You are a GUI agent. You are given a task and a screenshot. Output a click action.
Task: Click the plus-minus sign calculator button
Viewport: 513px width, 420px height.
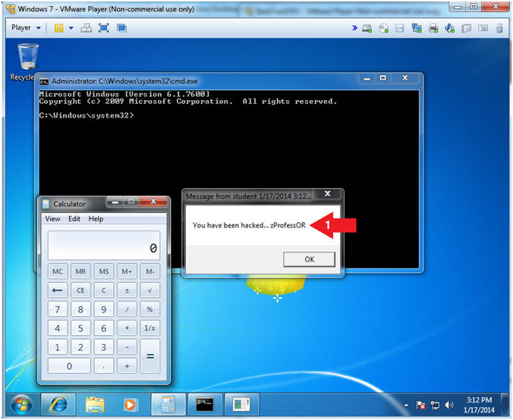(127, 290)
